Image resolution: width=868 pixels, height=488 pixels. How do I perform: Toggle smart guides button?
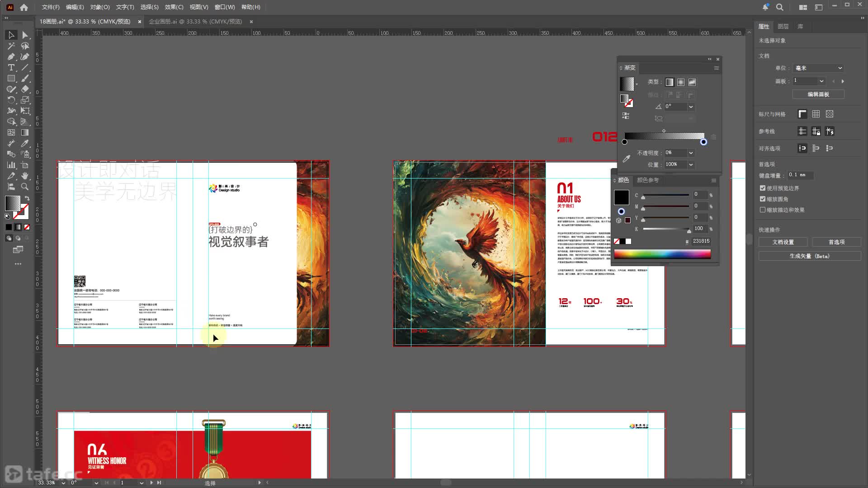pyautogui.click(x=830, y=131)
